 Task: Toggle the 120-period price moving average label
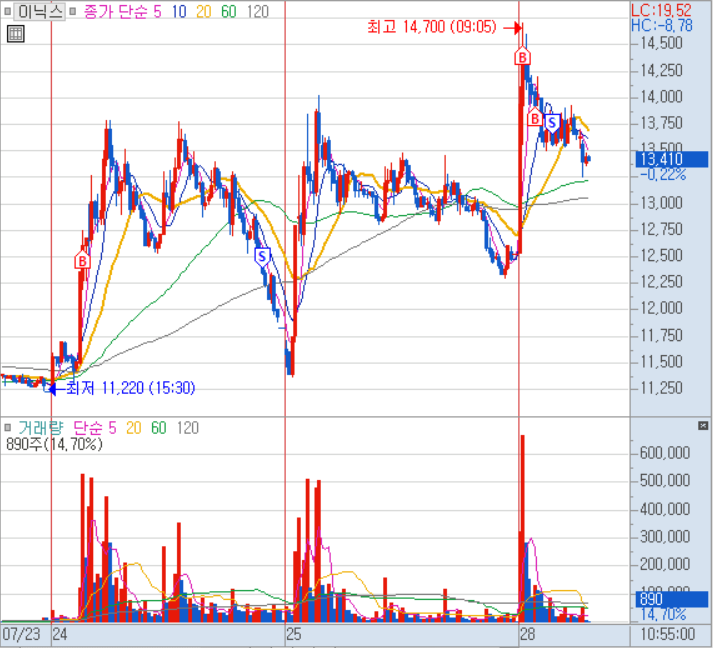point(257,12)
